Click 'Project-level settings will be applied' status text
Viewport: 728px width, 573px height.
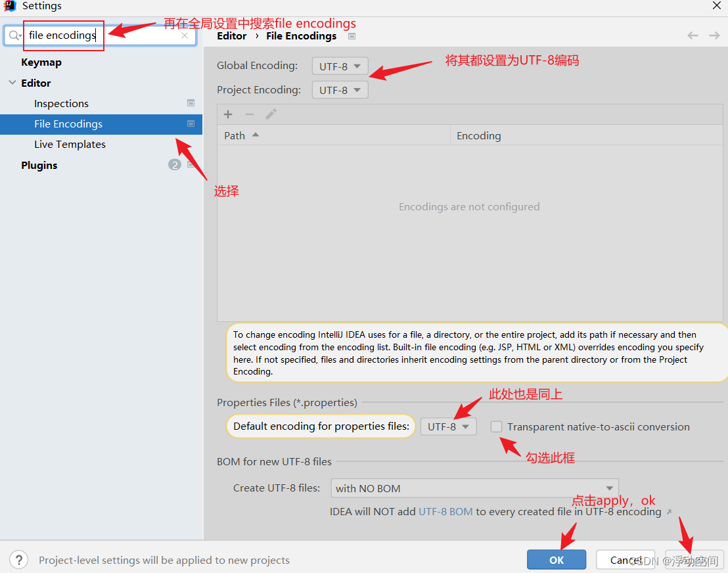click(x=164, y=560)
